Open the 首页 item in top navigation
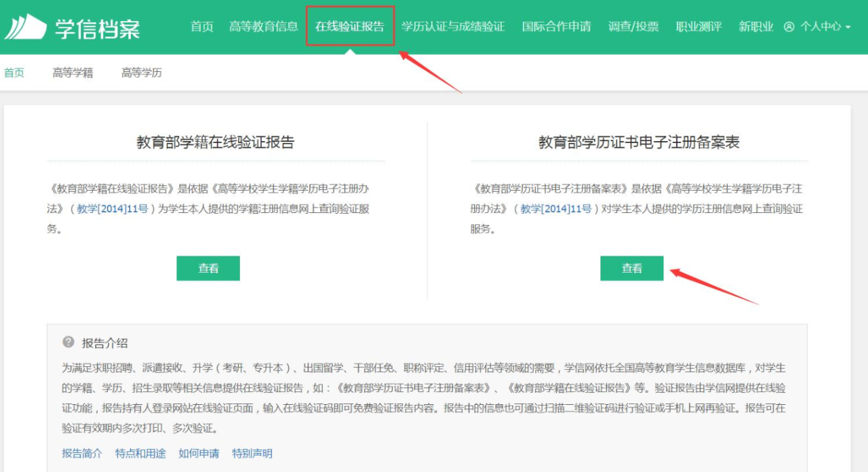Screen dimensions: 868x472 (202, 26)
